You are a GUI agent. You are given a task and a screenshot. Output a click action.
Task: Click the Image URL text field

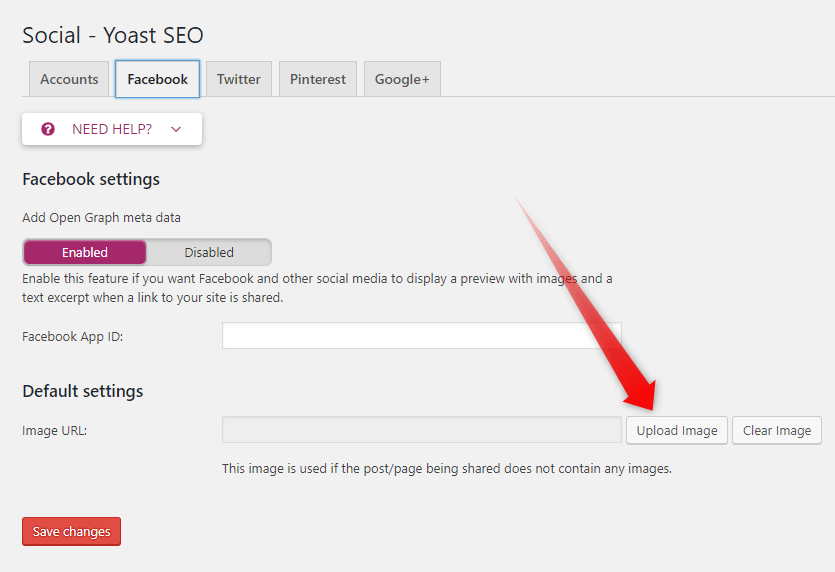(x=421, y=430)
